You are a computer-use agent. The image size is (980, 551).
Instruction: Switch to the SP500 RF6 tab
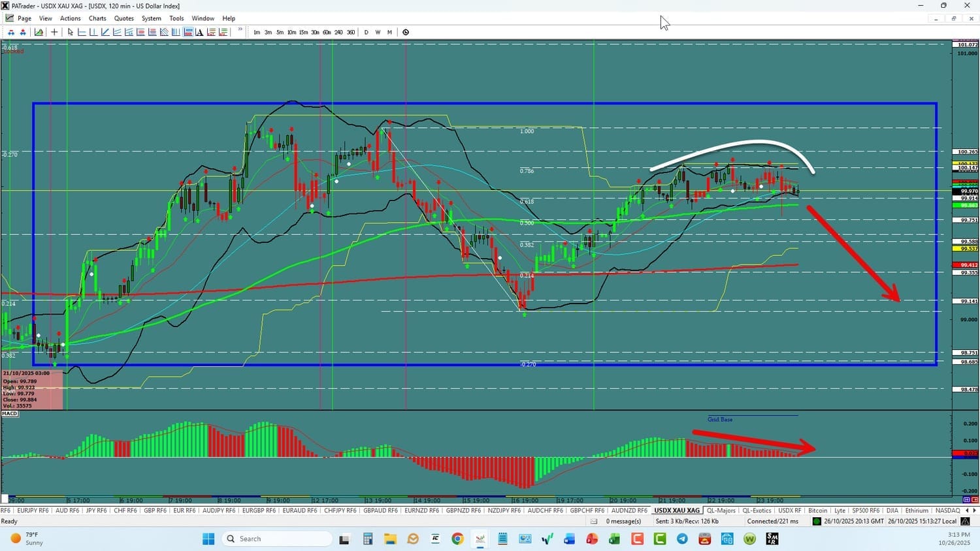click(866, 511)
